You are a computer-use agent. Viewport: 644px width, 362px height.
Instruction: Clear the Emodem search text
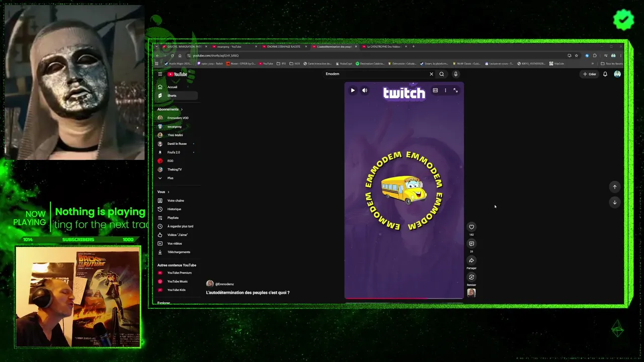pyautogui.click(x=431, y=74)
